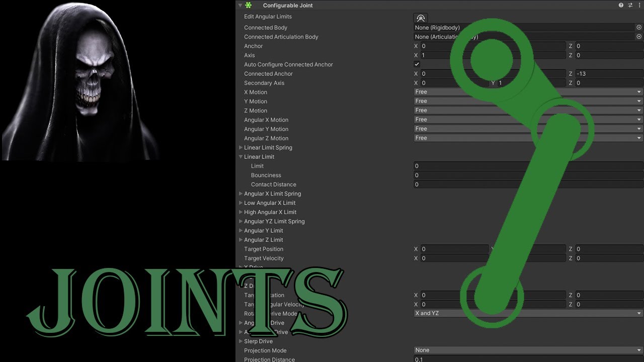This screenshot has height=362, width=644.
Task: Expand Low Angular X Limit
Action: (x=240, y=203)
